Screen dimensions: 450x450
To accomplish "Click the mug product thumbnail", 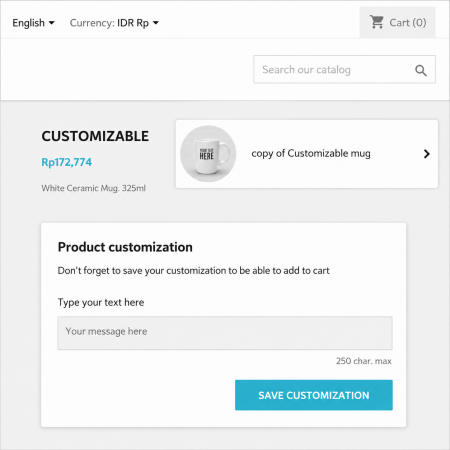I will (x=208, y=154).
